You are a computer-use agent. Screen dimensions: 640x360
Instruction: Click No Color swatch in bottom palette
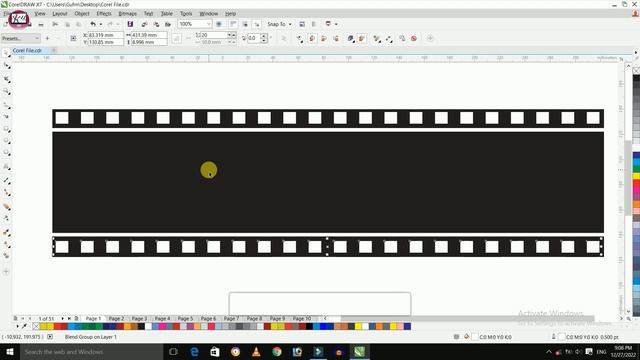36,326
